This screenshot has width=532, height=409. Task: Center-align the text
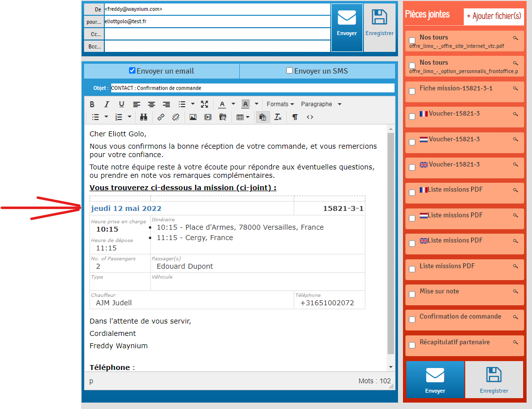(151, 104)
